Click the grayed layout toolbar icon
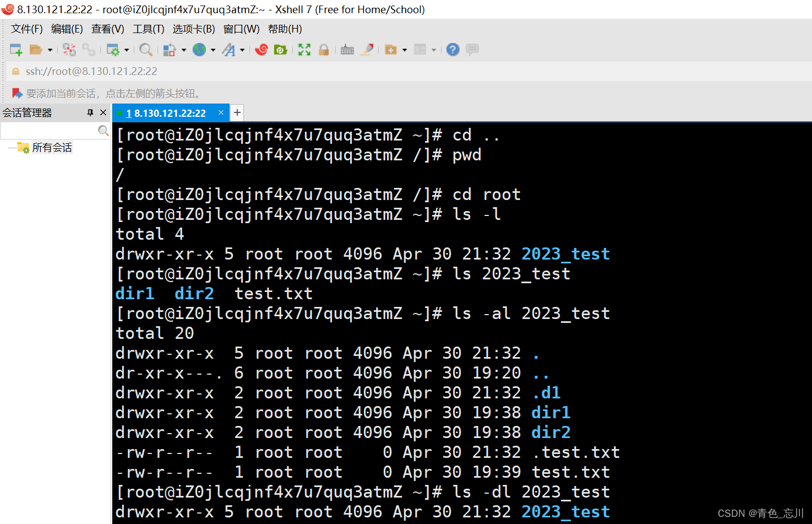Viewport: 812px width, 524px height. tap(420, 50)
